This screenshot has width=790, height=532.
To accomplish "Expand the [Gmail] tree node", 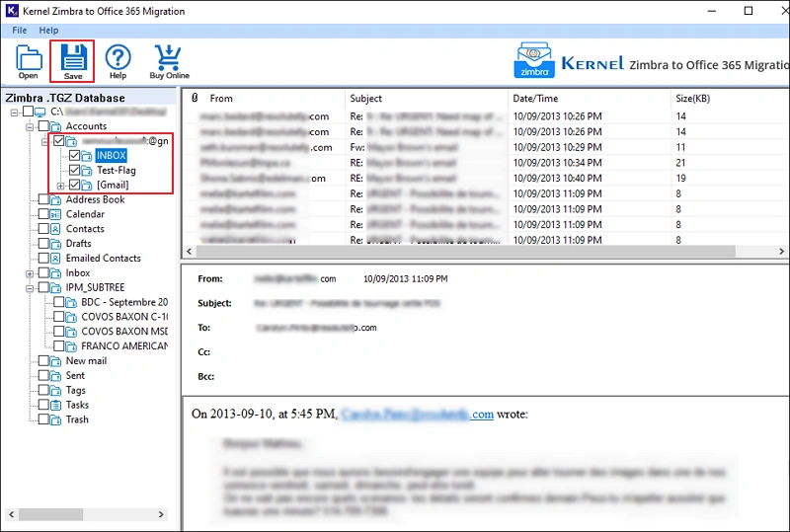I will [60, 186].
